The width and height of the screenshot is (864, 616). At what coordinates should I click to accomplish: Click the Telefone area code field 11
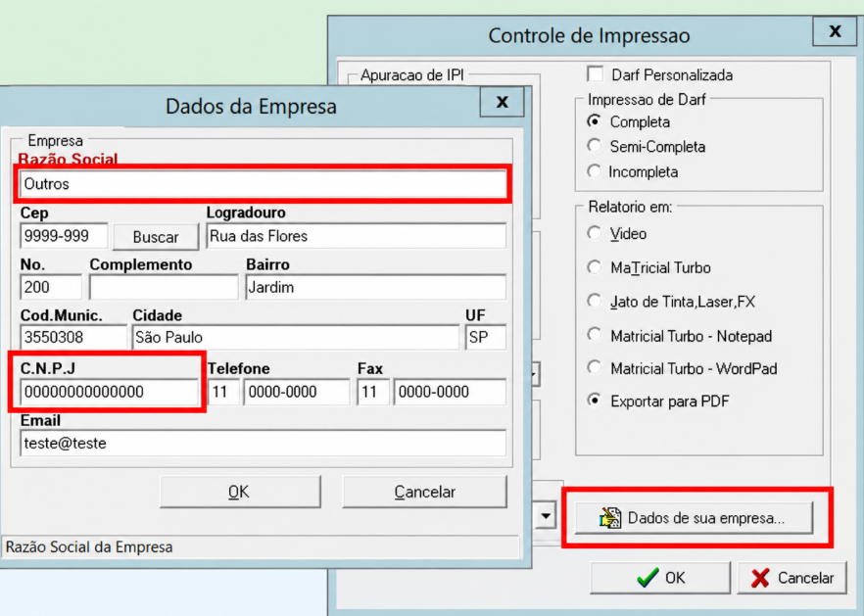[x=223, y=392]
